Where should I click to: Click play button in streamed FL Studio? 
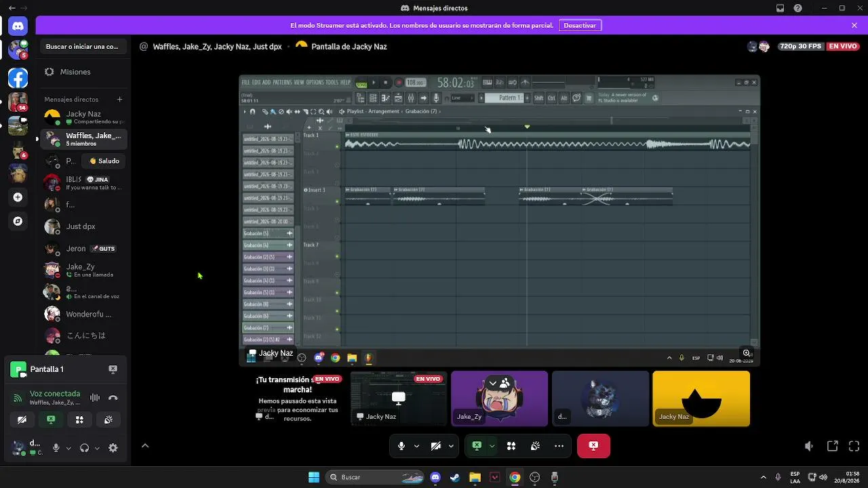click(374, 83)
